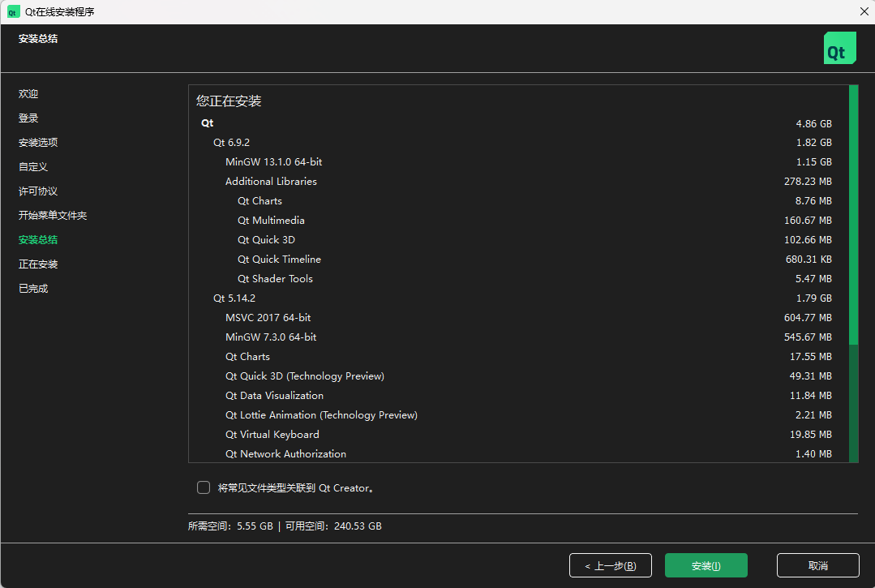Click the 1.79 GB size for Qt 5.14.2
Screen dimensions: 875x588
point(813,298)
